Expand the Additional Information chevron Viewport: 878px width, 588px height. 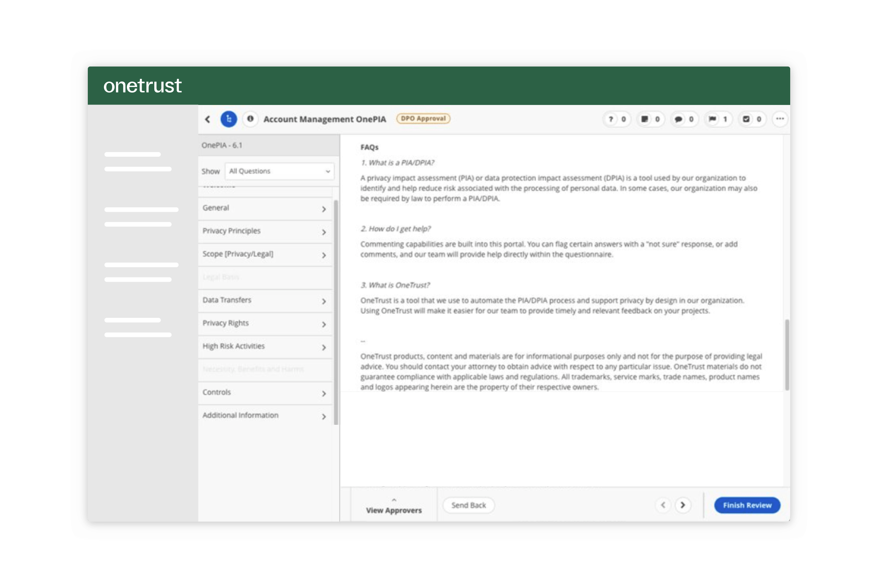[x=324, y=417]
